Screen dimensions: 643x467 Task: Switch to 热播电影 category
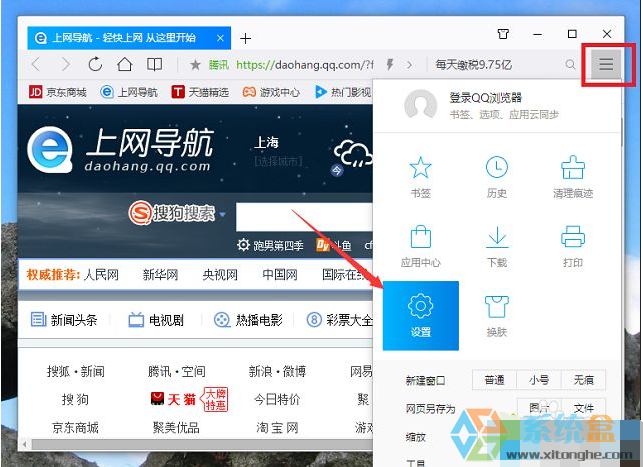pyautogui.click(x=249, y=320)
